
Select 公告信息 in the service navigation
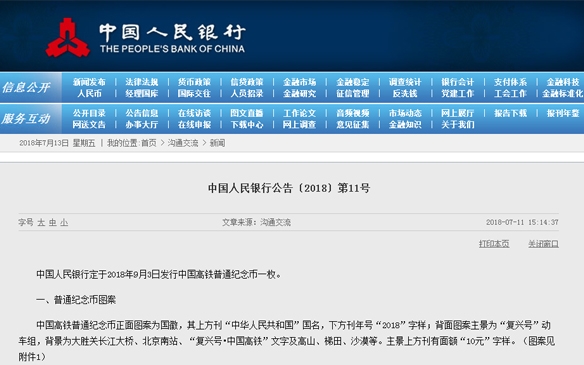pos(142,113)
